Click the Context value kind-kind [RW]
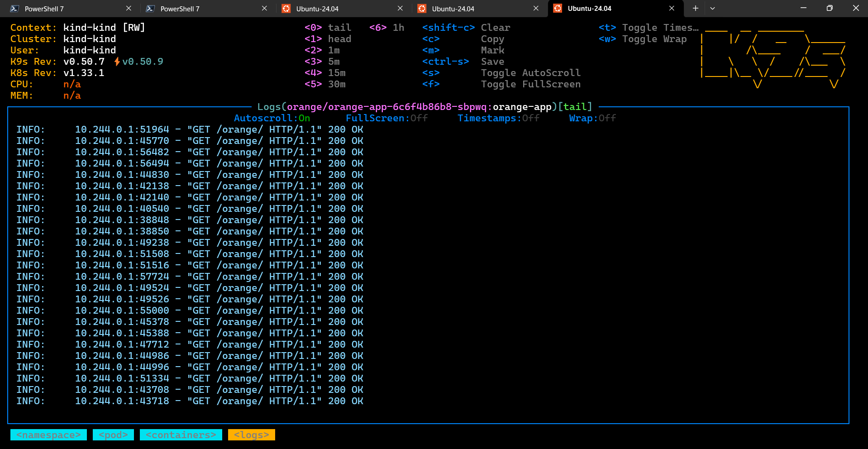 click(x=104, y=28)
